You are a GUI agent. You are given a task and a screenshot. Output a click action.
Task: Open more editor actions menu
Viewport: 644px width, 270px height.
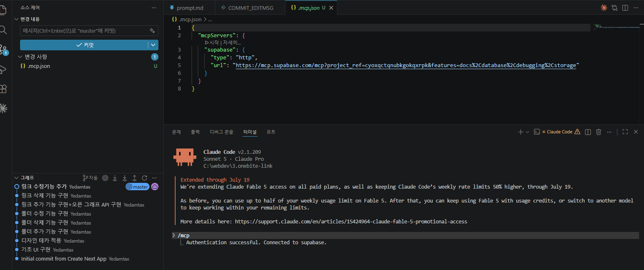(636, 8)
